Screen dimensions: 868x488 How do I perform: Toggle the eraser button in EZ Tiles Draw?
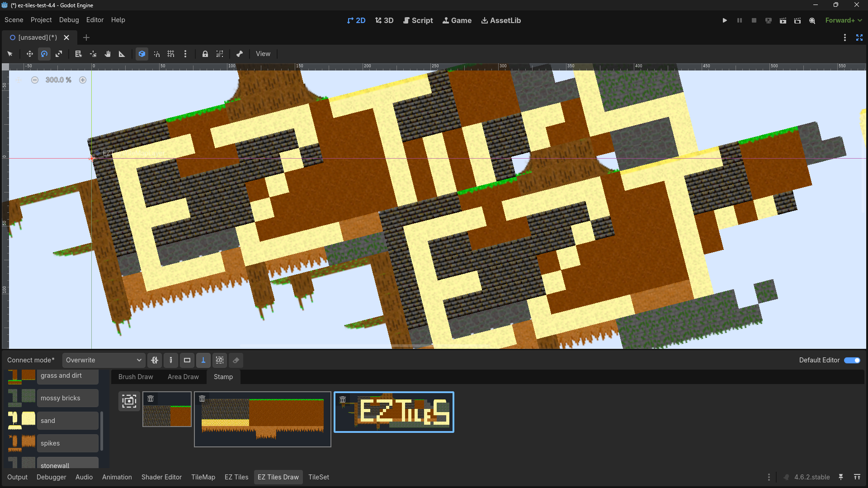click(236, 360)
